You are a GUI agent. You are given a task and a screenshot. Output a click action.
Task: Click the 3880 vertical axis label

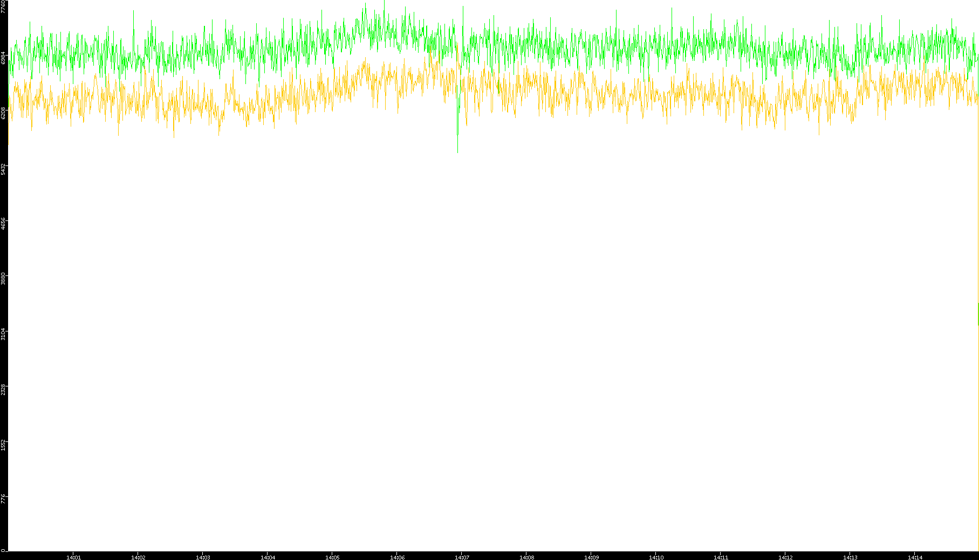pos(4,279)
